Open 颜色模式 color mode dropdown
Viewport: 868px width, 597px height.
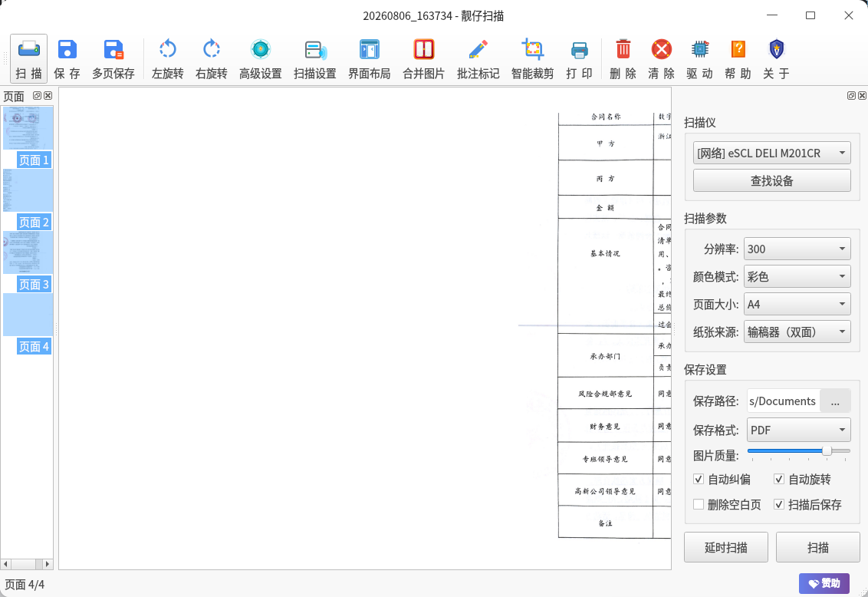click(797, 276)
